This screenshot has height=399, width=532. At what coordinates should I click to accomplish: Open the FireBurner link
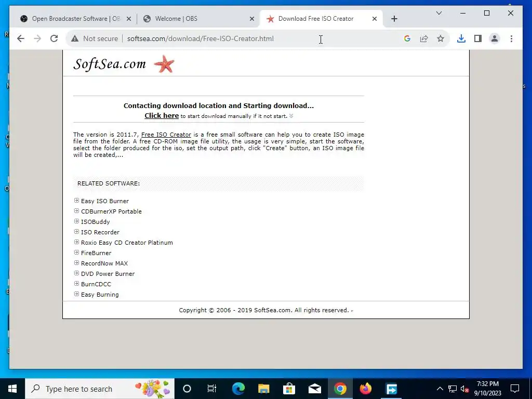pos(96,253)
